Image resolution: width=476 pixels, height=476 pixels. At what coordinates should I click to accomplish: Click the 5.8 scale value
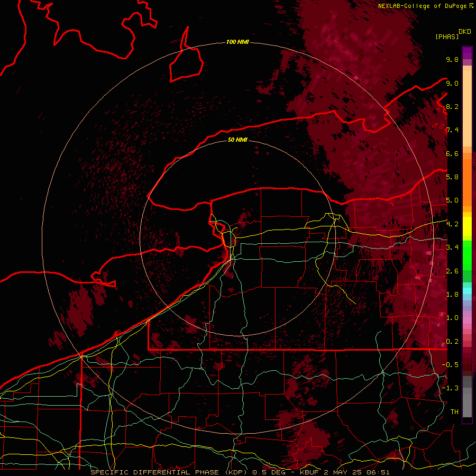(x=452, y=177)
